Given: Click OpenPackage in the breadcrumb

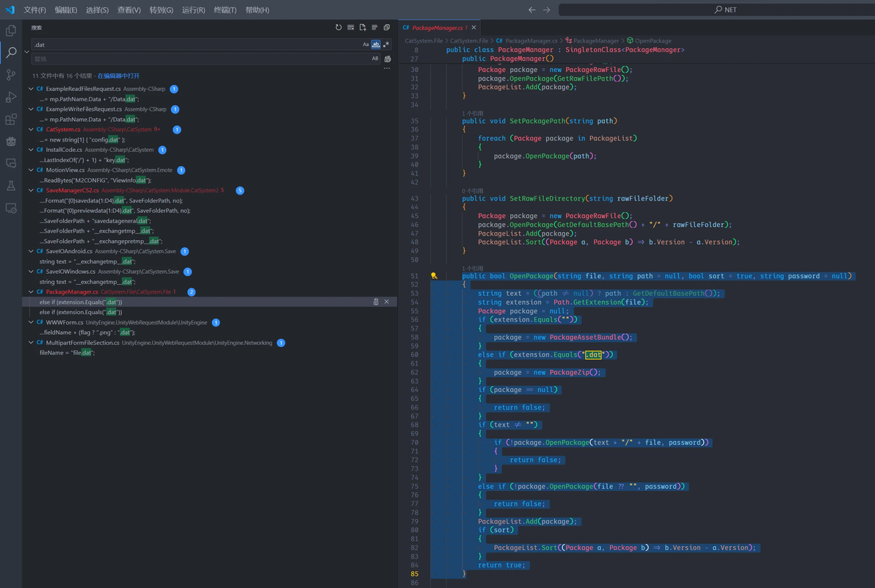Looking at the screenshot, I should click(649, 40).
